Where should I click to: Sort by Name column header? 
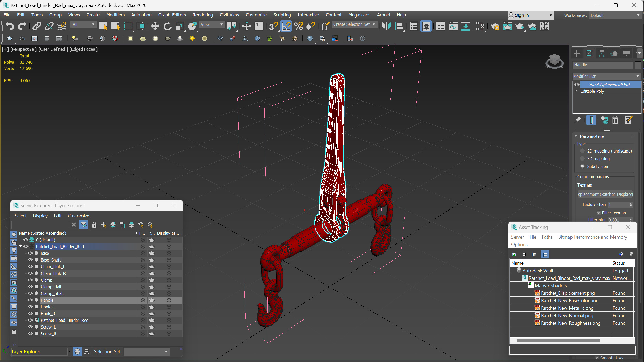coord(78,233)
